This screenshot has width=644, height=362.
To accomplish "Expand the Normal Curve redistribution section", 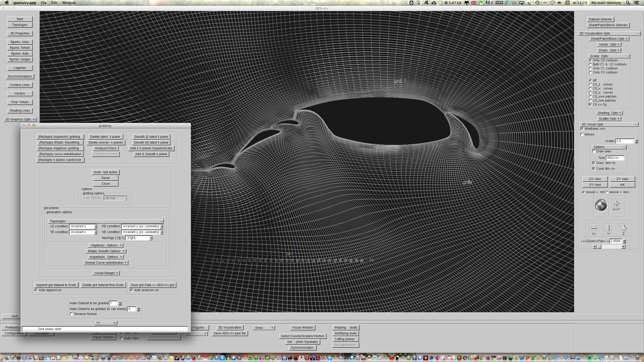I will [x=106, y=263].
